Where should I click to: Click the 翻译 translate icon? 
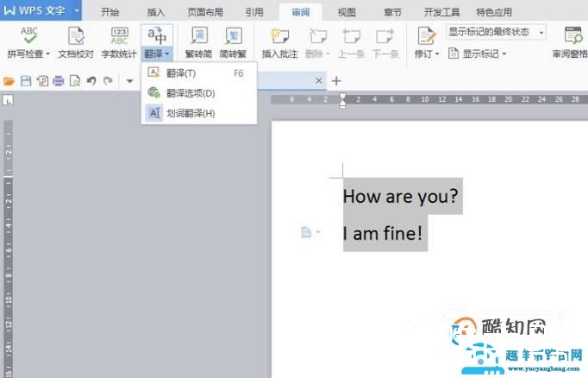[157, 35]
